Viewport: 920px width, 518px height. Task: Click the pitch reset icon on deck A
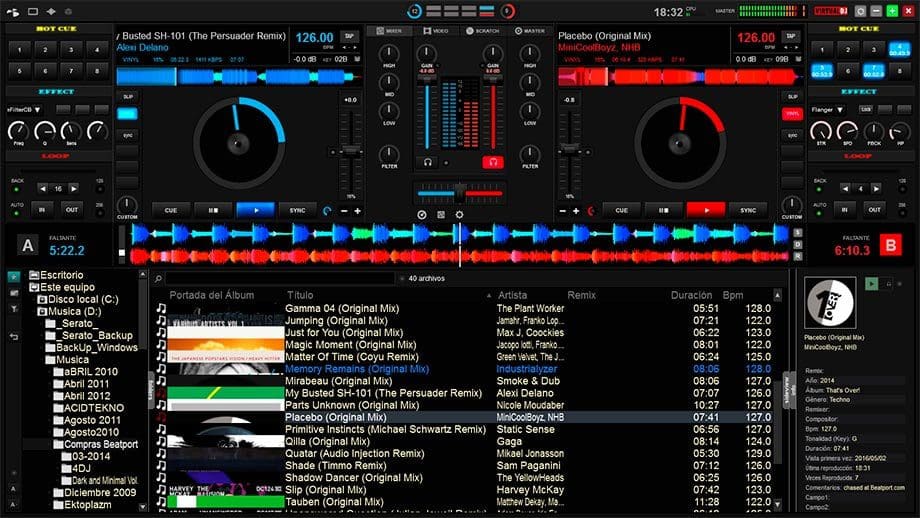[x=327, y=211]
